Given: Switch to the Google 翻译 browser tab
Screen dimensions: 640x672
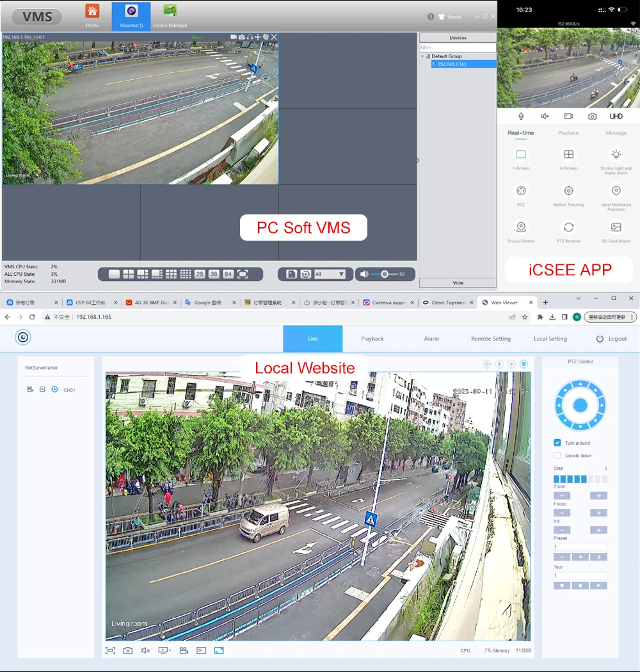Looking at the screenshot, I should point(208,303).
